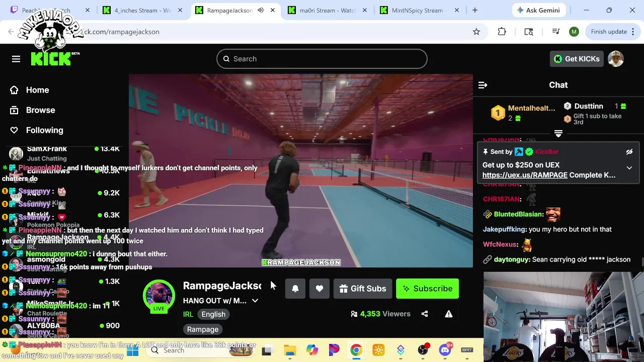Click the daytonguy username in chat
The image size is (644, 362).
coord(512,259)
